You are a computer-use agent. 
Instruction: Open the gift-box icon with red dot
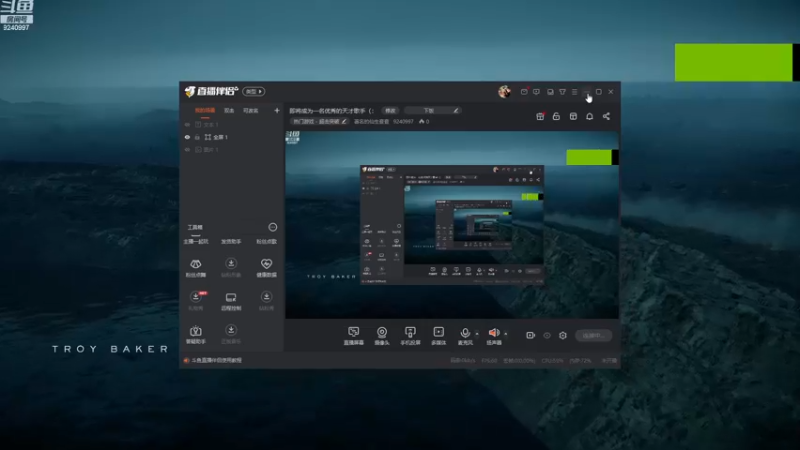pos(540,116)
